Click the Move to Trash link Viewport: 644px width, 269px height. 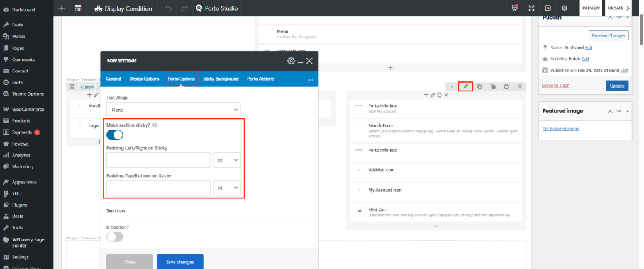(x=555, y=85)
